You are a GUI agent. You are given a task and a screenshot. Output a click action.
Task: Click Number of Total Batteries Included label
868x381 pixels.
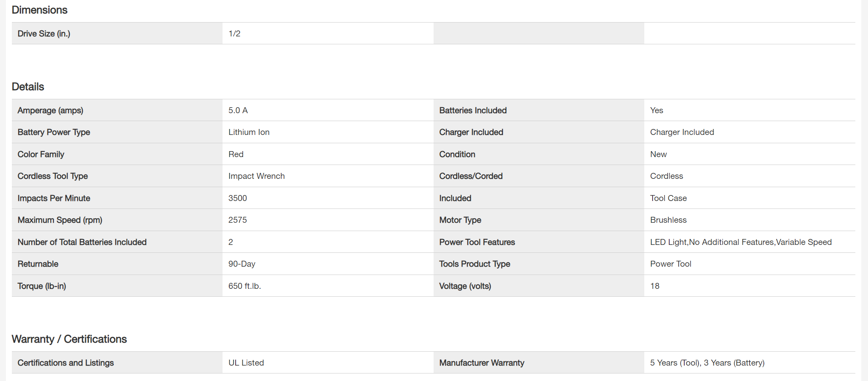click(82, 242)
